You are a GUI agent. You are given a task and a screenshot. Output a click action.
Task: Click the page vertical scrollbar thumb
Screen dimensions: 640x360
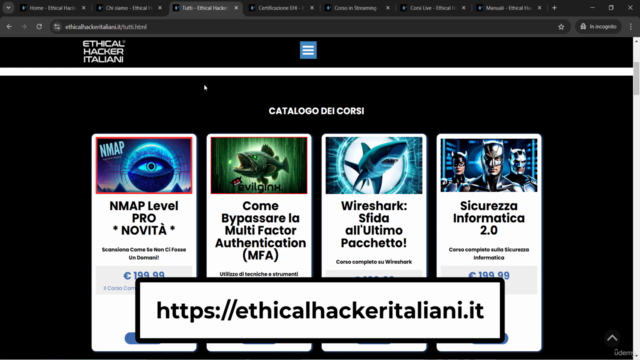click(636, 79)
